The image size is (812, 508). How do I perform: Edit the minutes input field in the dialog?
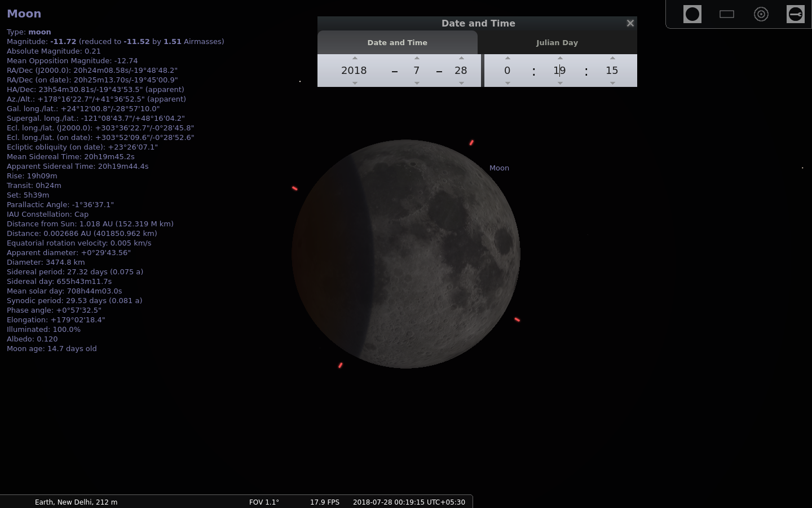559,71
